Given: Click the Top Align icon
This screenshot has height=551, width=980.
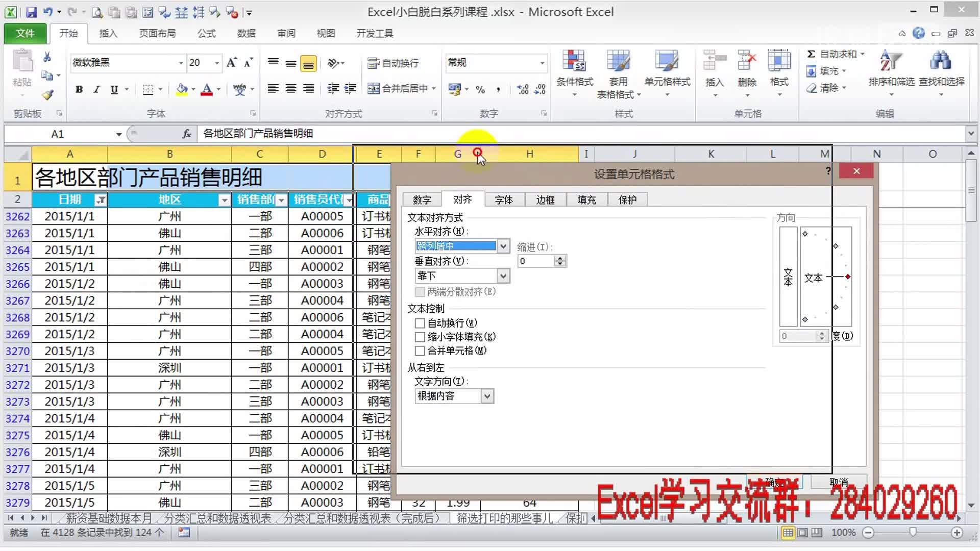Looking at the screenshot, I should point(273,63).
